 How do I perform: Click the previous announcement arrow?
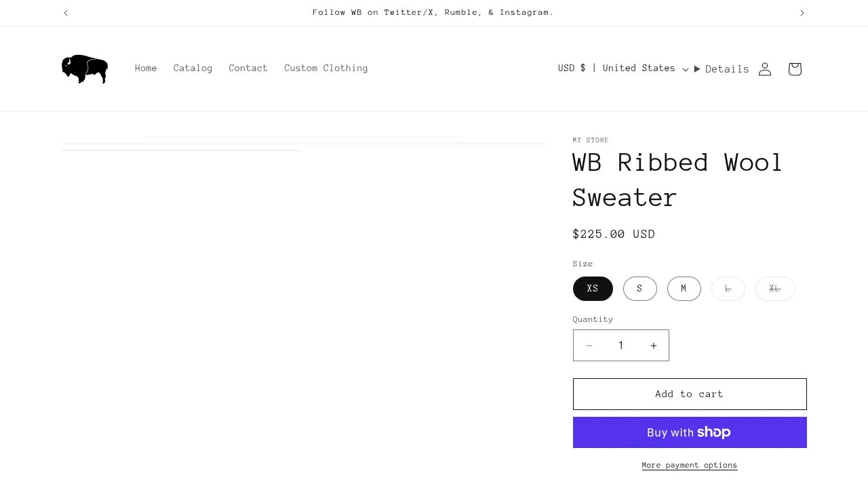(66, 12)
